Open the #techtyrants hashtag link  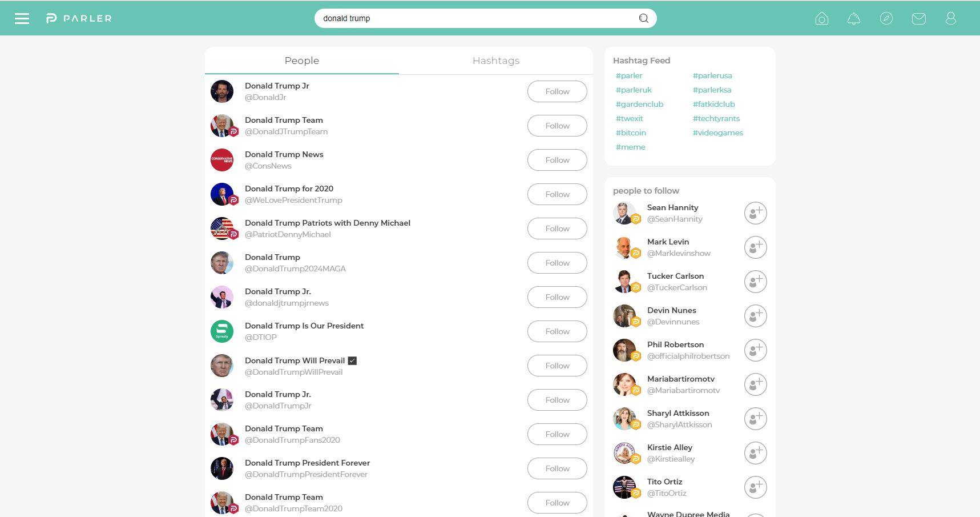(716, 118)
